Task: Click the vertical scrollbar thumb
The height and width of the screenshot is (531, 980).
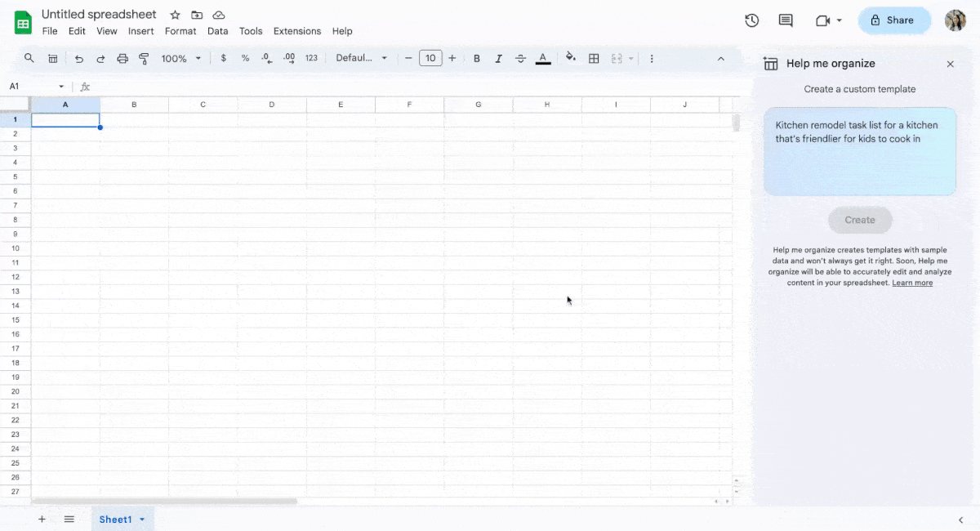Action: 736,123
